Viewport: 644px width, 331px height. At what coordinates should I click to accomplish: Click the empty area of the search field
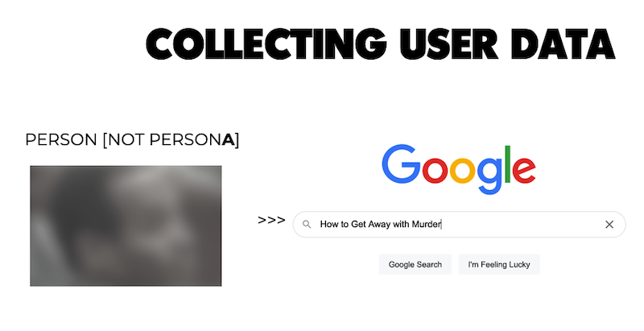click(x=522, y=224)
